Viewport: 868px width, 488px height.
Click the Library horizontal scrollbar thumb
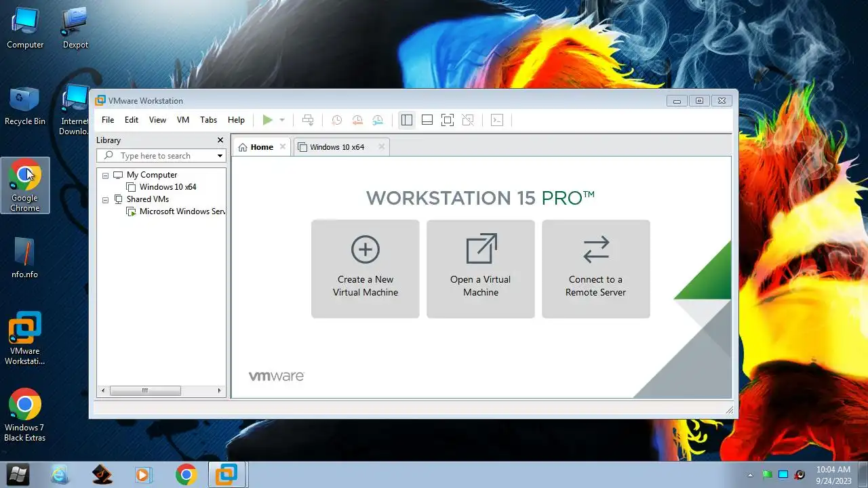(145, 390)
